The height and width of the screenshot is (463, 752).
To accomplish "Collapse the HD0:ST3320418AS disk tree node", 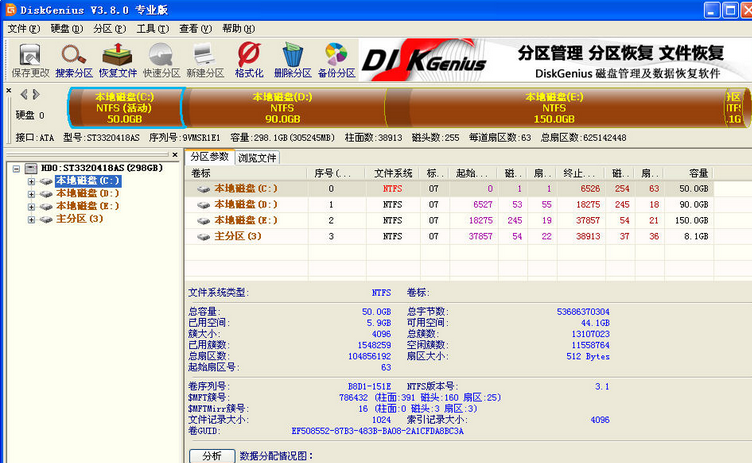I will pos(18,168).
